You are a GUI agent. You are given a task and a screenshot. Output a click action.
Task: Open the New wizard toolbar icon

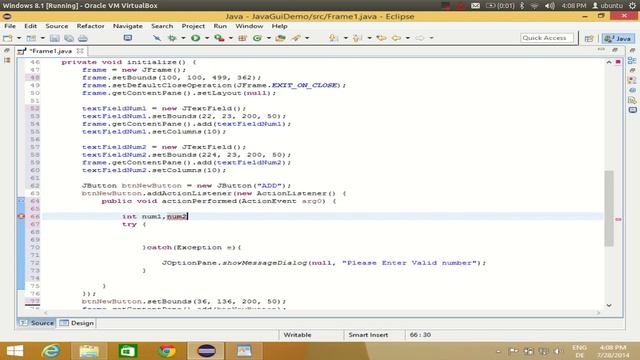(8, 38)
